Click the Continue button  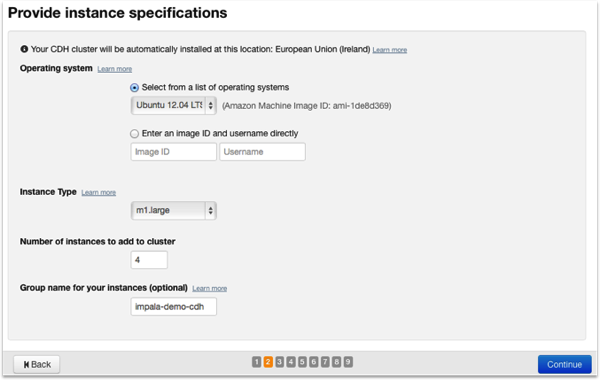tap(564, 364)
